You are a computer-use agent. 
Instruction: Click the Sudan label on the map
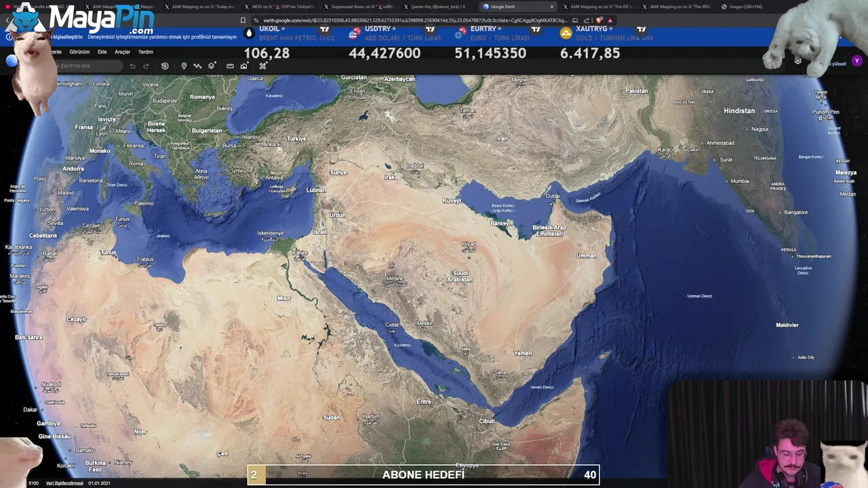pyautogui.click(x=331, y=417)
